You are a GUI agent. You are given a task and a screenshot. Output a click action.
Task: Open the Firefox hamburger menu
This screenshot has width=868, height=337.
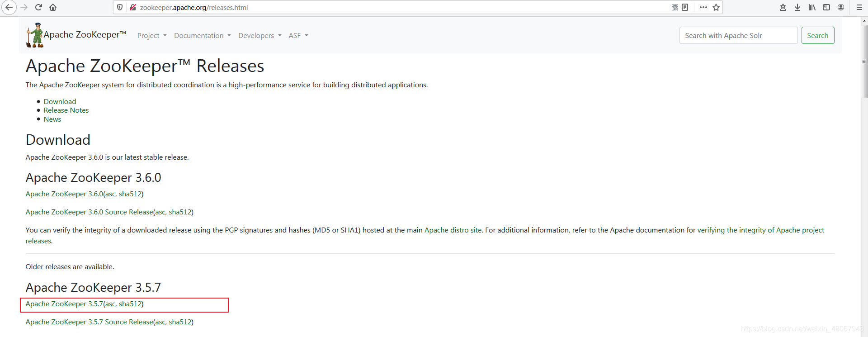pos(859,7)
